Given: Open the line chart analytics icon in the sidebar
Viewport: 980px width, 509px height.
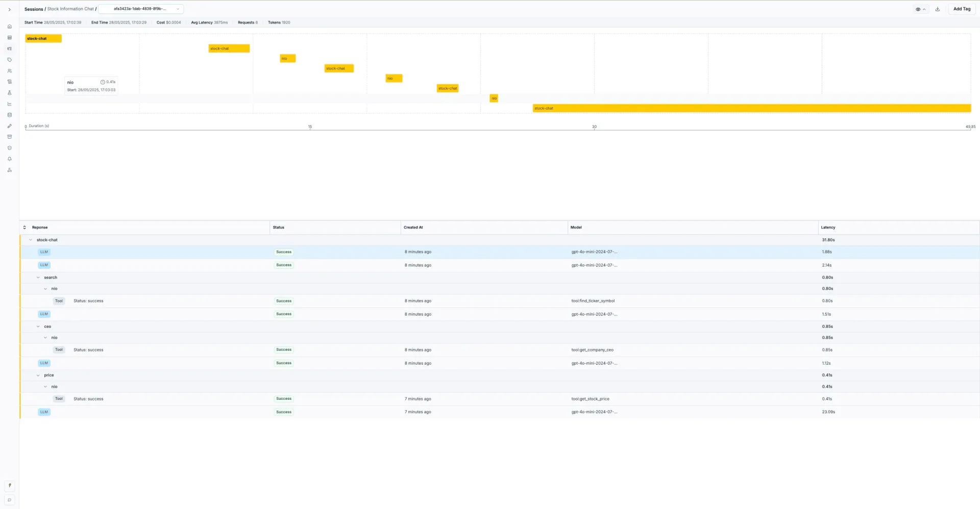Looking at the screenshot, I should [9, 104].
